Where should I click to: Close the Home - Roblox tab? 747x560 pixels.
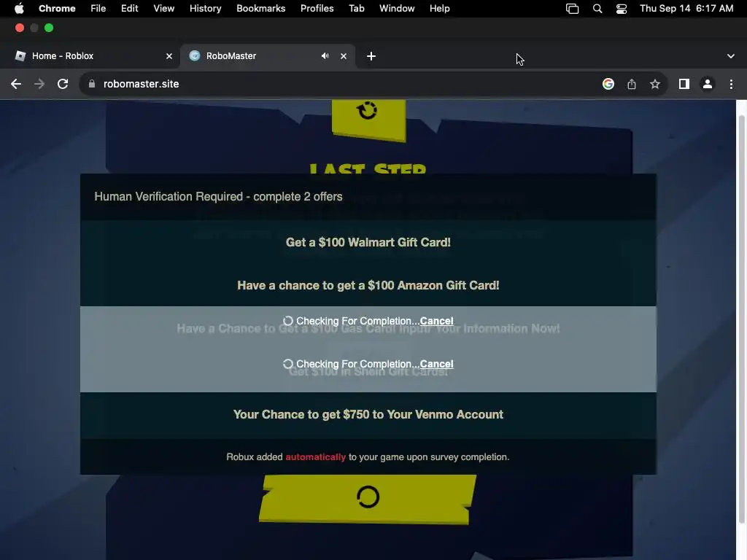point(169,56)
